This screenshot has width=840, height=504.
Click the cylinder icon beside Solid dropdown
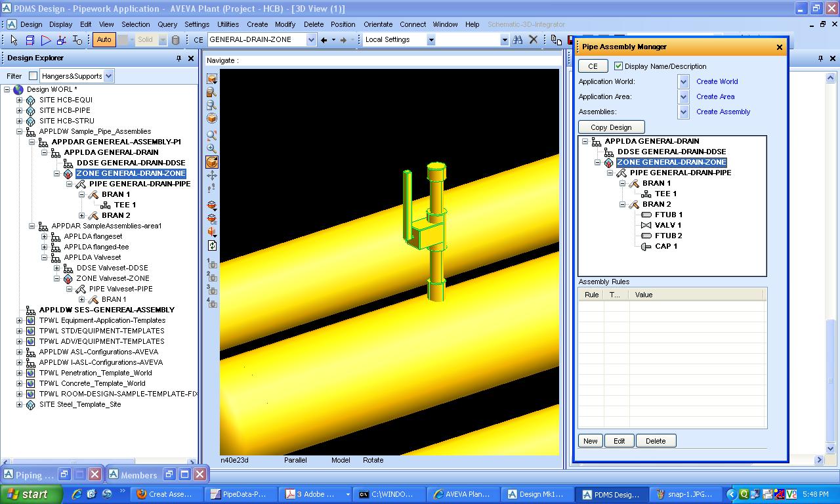coord(175,40)
